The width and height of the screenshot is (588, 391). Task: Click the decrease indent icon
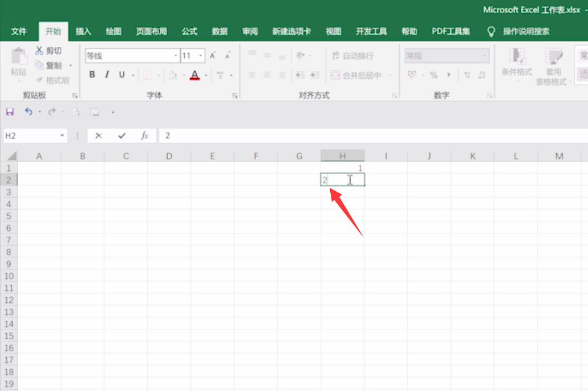click(x=299, y=75)
